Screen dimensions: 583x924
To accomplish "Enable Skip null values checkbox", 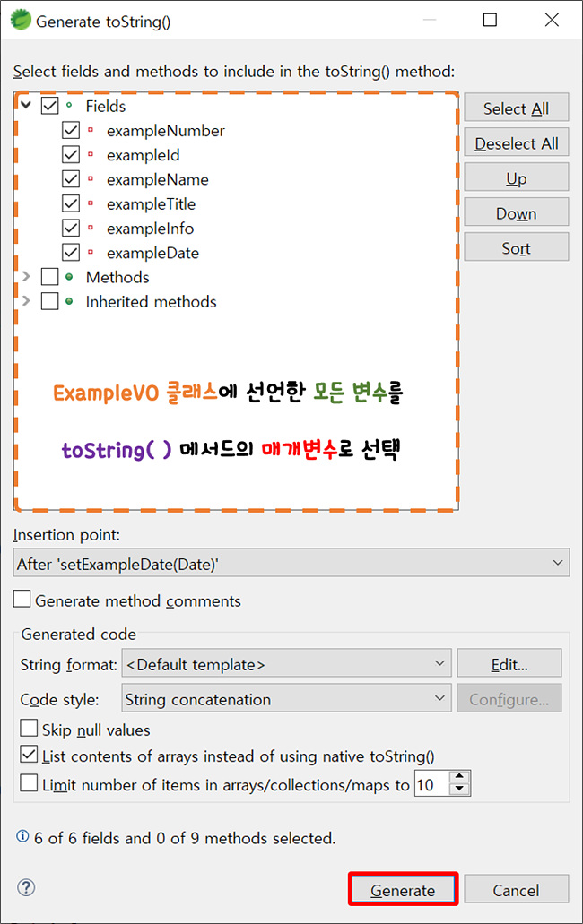I will tap(29, 728).
